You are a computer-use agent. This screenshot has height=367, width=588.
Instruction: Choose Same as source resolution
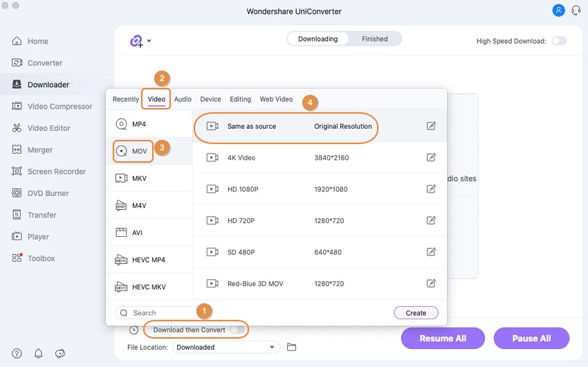point(320,126)
